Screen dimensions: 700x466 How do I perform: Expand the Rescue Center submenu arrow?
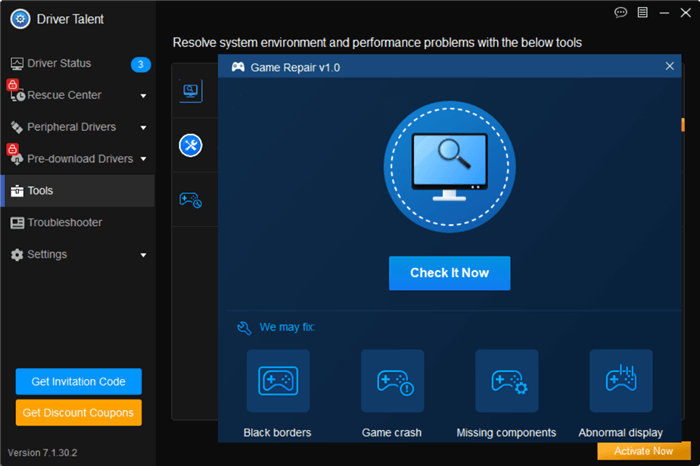143,96
